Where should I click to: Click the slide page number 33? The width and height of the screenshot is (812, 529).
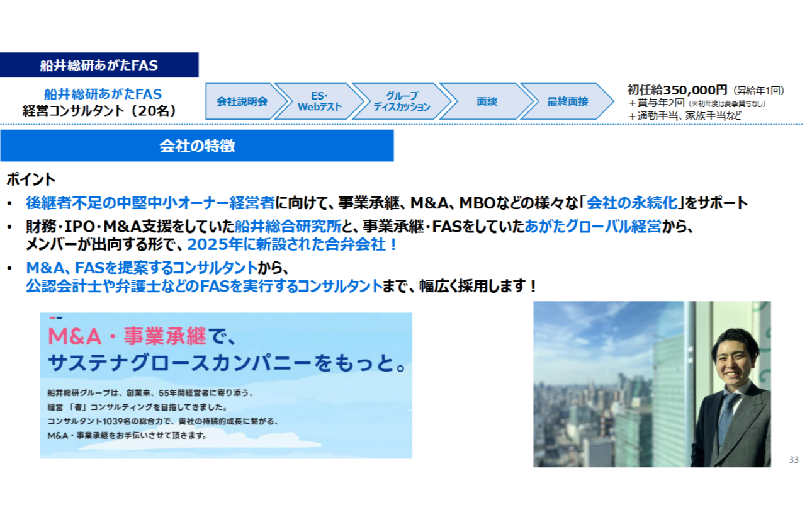pyautogui.click(x=793, y=460)
